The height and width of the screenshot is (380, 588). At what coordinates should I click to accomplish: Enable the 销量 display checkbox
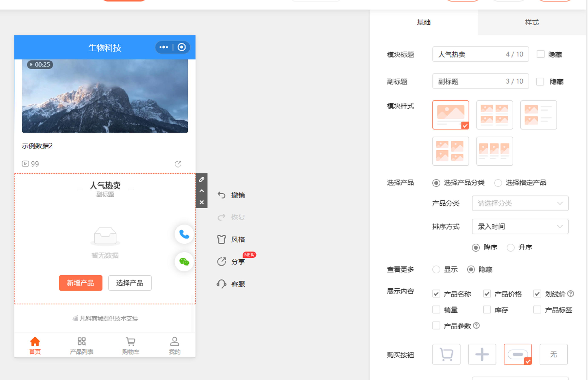(x=436, y=310)
